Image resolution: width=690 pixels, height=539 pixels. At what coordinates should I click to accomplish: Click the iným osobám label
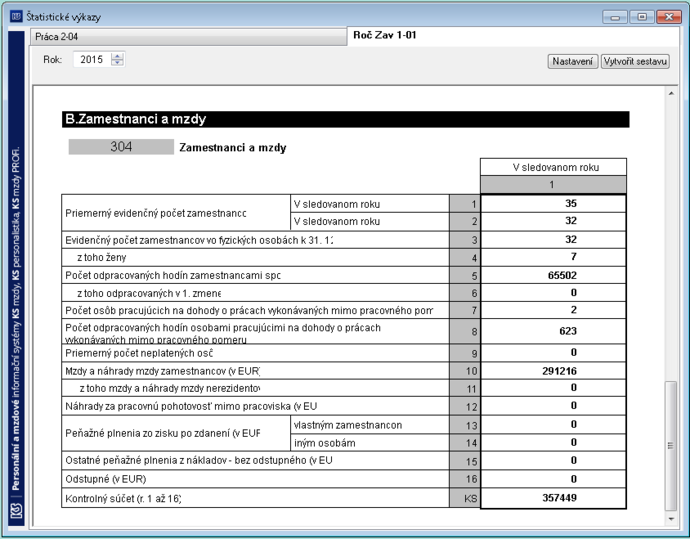tap(325, 443)
